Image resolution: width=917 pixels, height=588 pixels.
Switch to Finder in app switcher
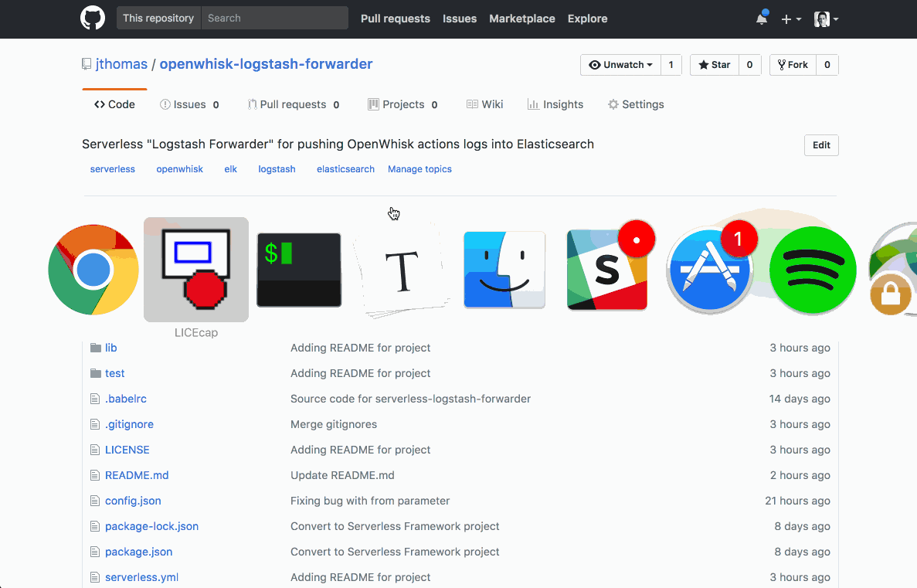504,270
